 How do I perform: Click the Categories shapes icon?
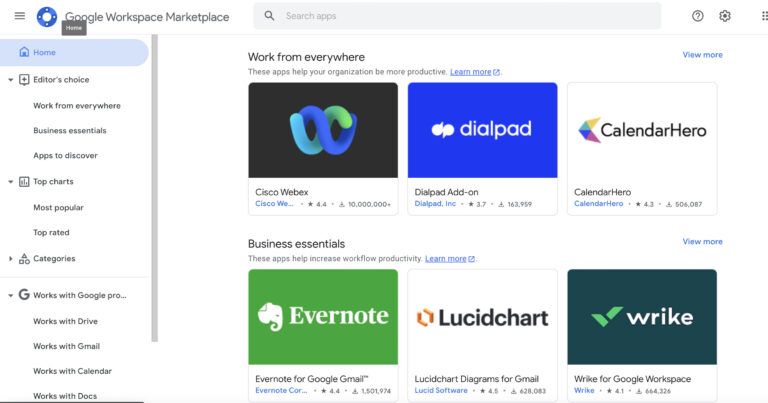(x=24, y=259)
